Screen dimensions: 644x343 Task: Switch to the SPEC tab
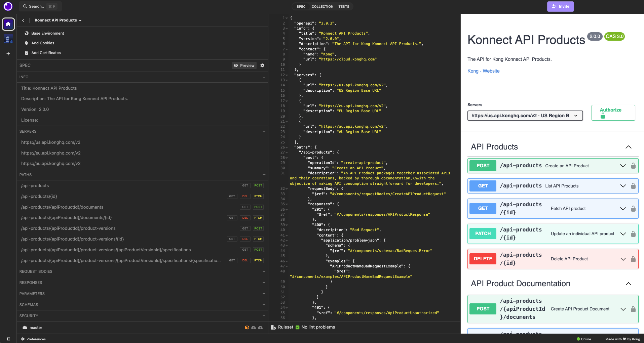(x=301, y=6)
